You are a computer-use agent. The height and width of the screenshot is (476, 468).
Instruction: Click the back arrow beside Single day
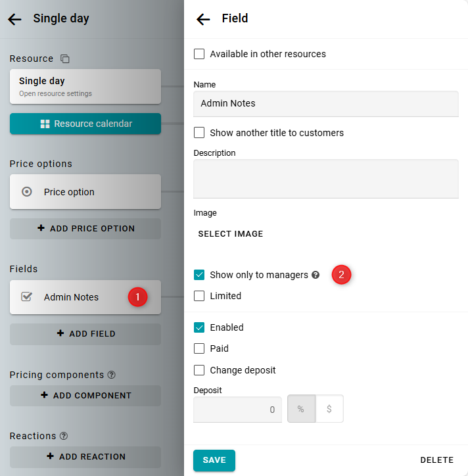click(x=14, y=19)
